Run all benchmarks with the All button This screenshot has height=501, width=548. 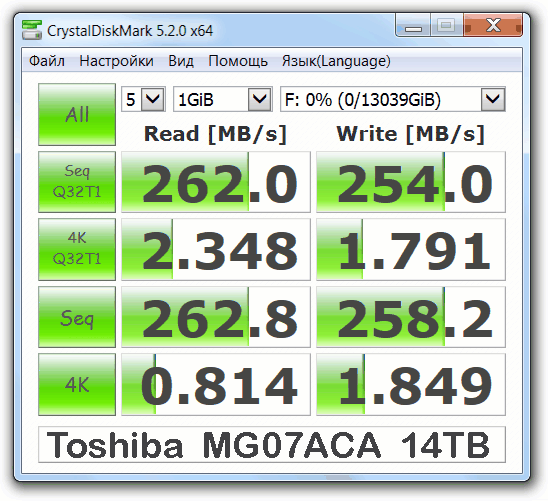77,114
